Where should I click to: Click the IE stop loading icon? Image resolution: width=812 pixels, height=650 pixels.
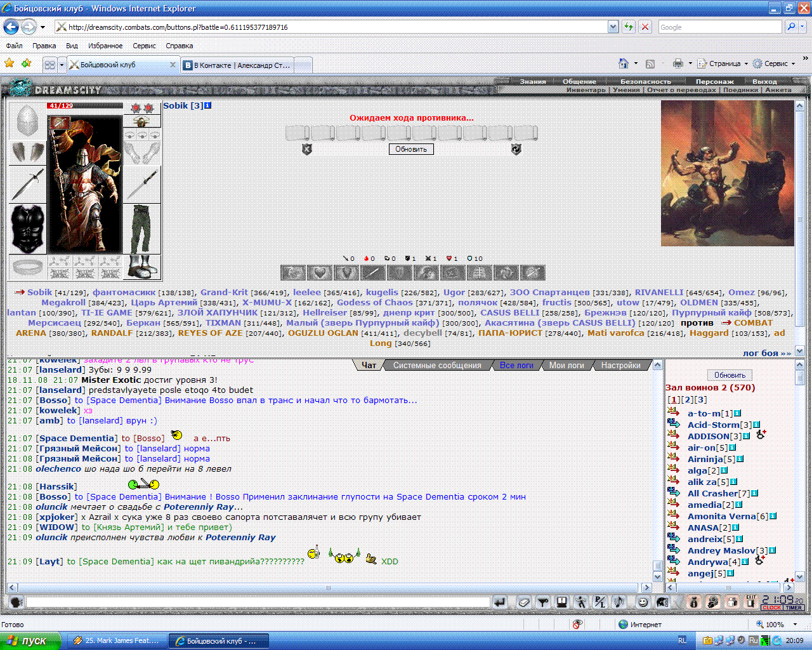pyautogui.click(x=645, y=27)
